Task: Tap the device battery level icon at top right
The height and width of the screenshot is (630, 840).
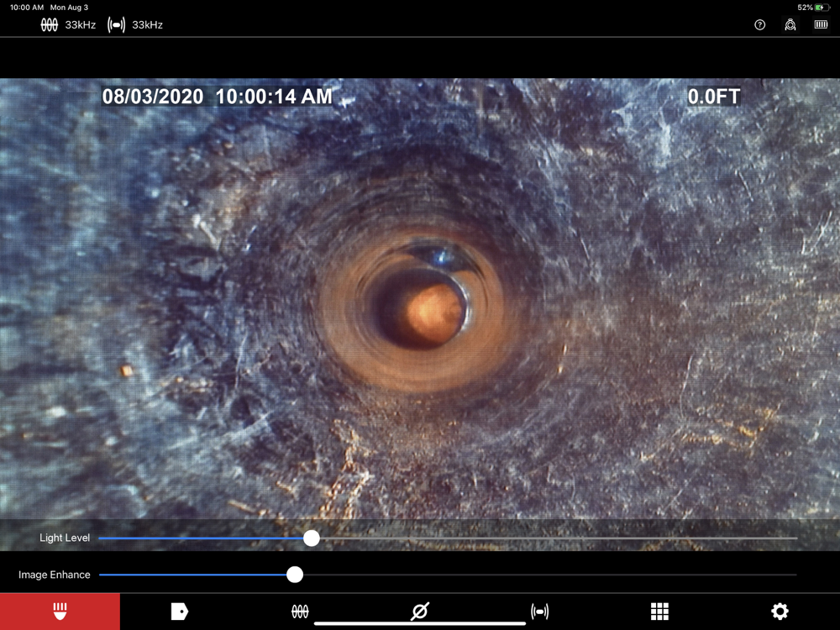Action: pyautogui.click(x=821, y=24)
